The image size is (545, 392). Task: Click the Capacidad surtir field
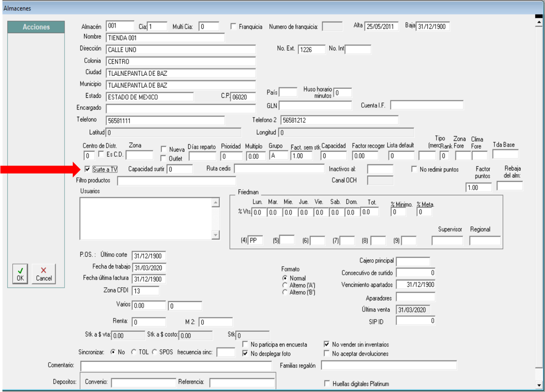coord(180,169)
